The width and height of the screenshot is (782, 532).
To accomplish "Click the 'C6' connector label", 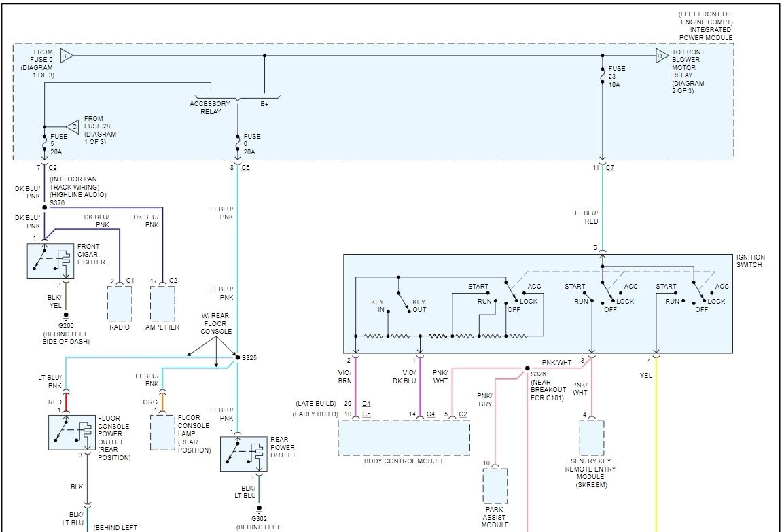I will click(x=246, y=168).
